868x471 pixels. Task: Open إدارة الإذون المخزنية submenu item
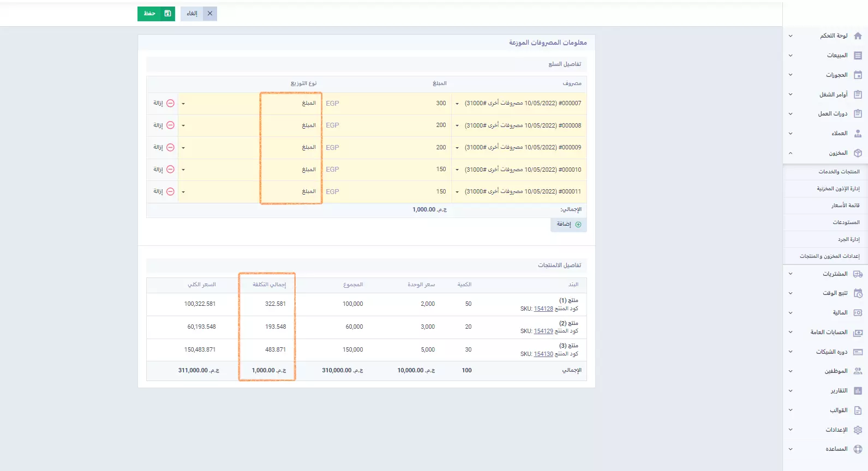tap(838, 189)
